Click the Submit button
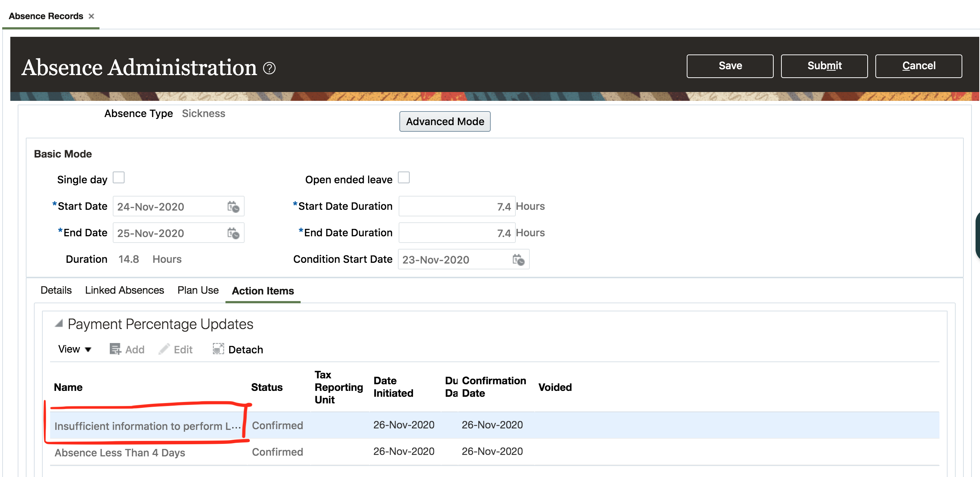Screen dimensions: 980x477 coord(824,66)
